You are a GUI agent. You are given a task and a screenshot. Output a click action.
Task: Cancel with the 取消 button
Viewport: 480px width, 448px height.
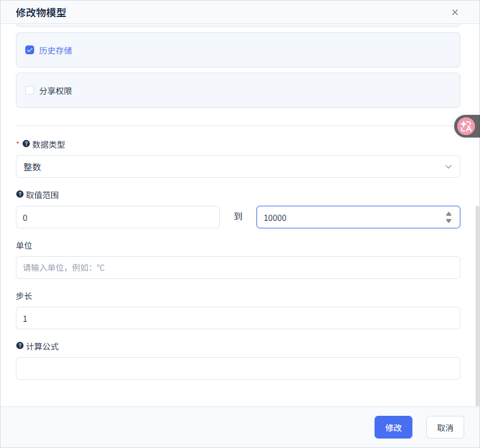445,427
